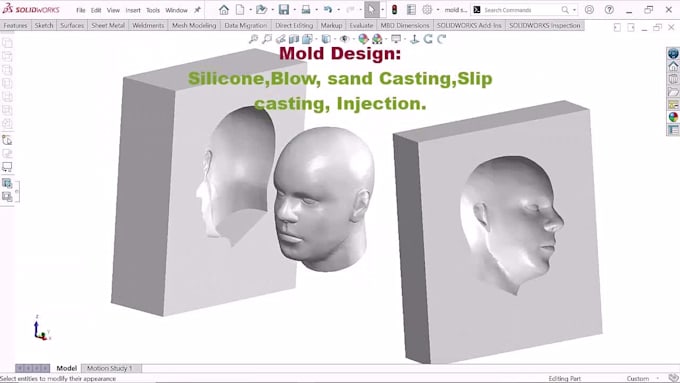Image resolution: width=680 pixels, height=383 pixels.
Task: Pin the menu bar with pushpin icon
Action: [x=197, y=10]
